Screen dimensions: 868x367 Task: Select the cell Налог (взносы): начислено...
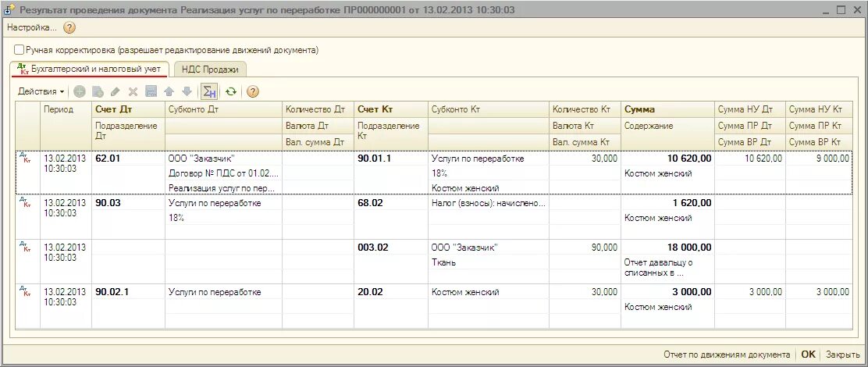click(x=489, y=202)
